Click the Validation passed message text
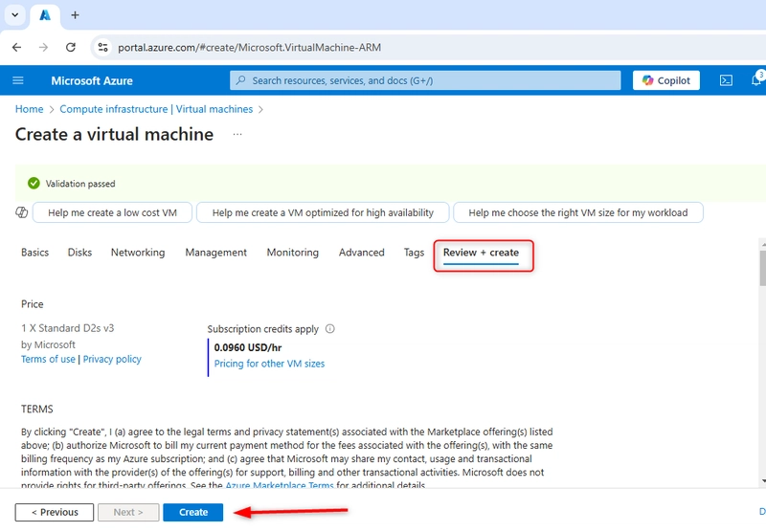Screen dimensions: 766x532 click(x=80, y=184)
